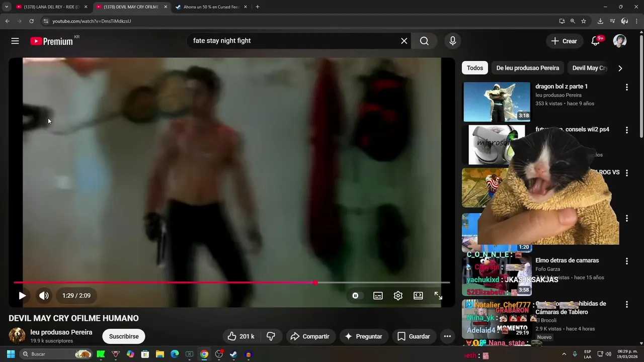644x362 pixels.
Task: Toggle subtitles on the player
Action: [x=378, y=296]
